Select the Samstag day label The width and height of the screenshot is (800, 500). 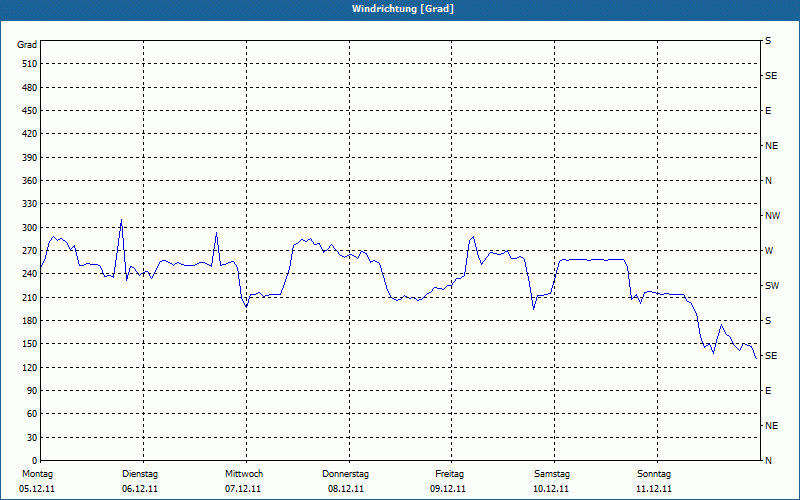click(x=552, y=474)
